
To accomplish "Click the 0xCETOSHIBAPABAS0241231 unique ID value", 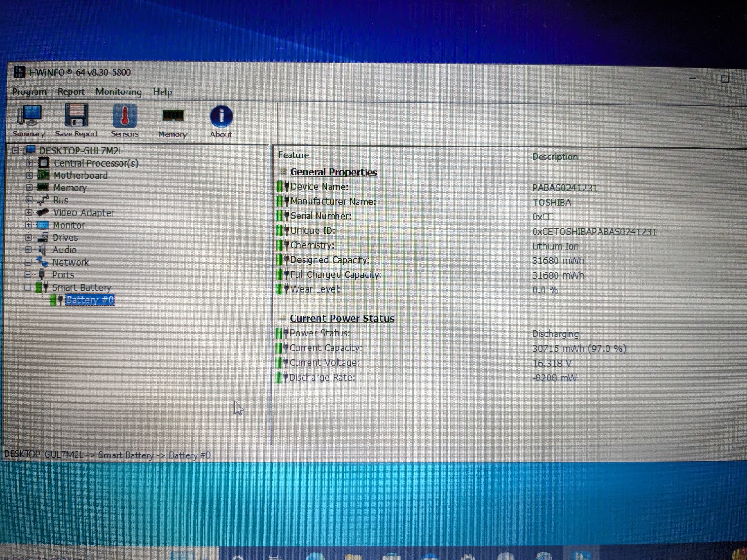I will click(x=594, y=232).
